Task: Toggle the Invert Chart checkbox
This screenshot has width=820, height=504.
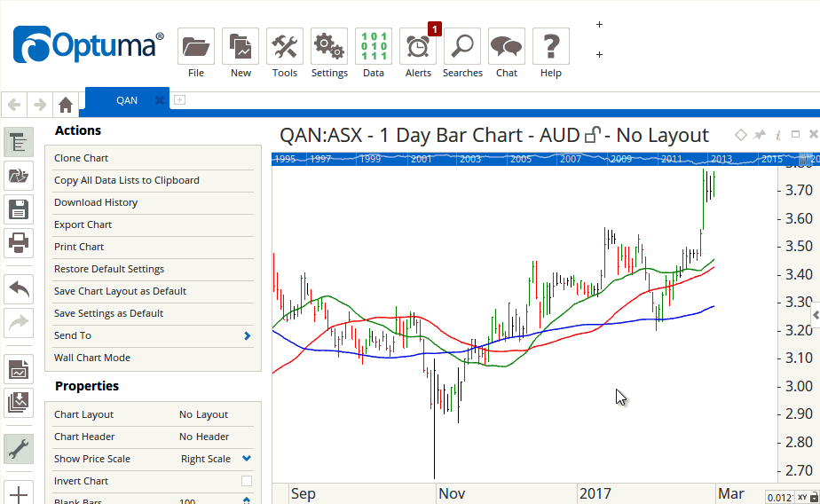Action: tap(247, 481)
